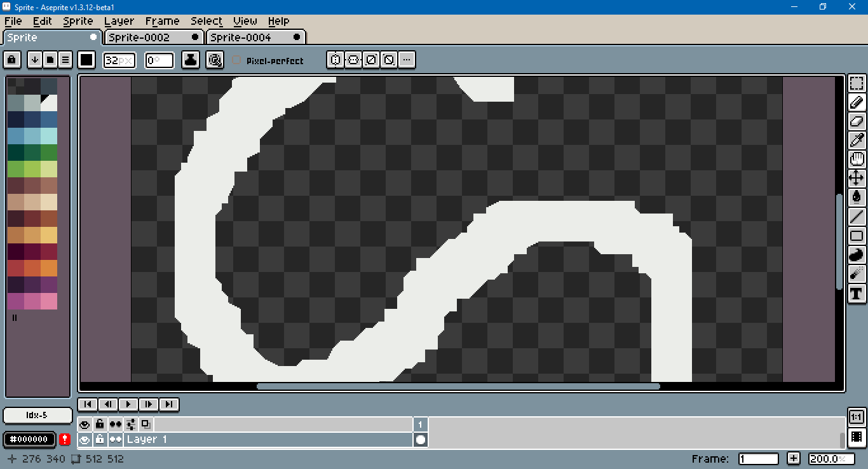Viewport: 868px width, 469px height.
Task: Pick the bright green palette swatch
Action: coord(32,169)
